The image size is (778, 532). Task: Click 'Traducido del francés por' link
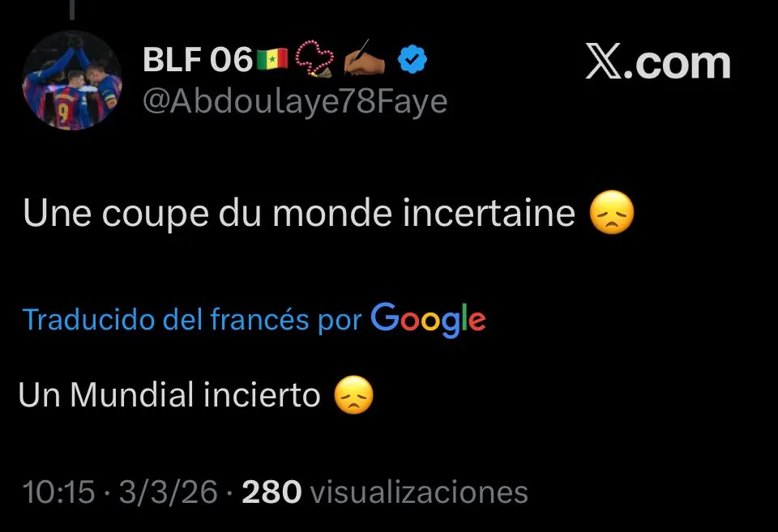tap(192, 319)
